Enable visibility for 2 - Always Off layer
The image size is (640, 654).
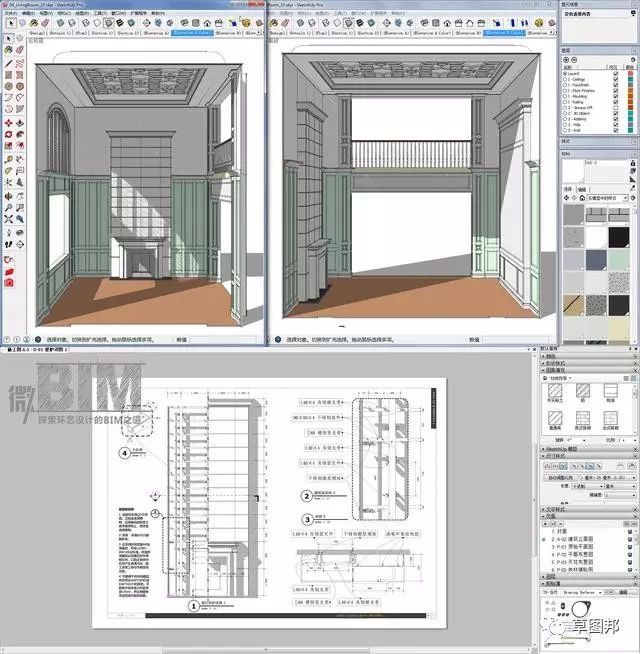tap(616, 107)
